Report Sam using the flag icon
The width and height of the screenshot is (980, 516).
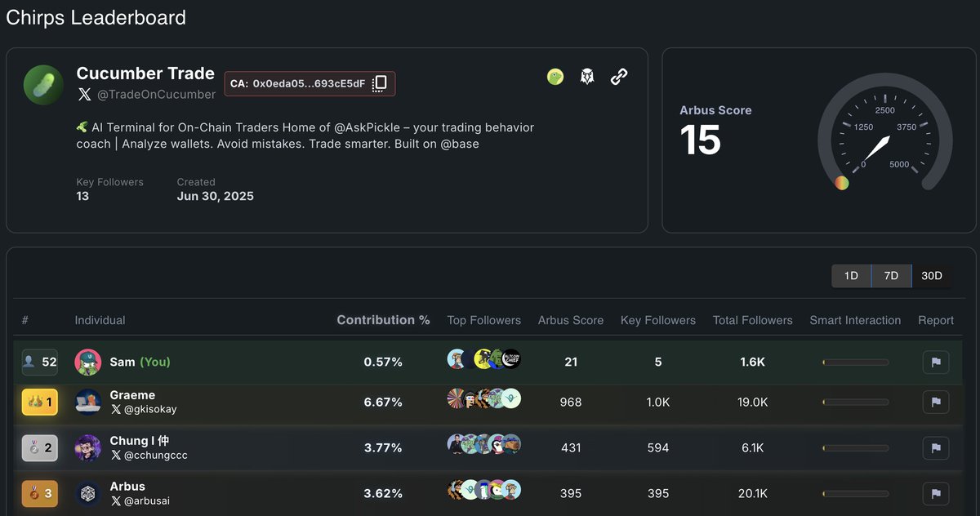(936, 362)
